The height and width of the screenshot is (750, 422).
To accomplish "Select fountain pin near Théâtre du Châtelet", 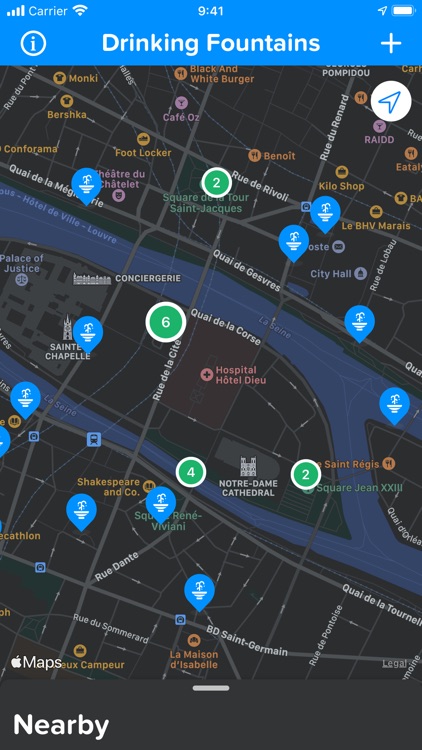I will [87, 186].
